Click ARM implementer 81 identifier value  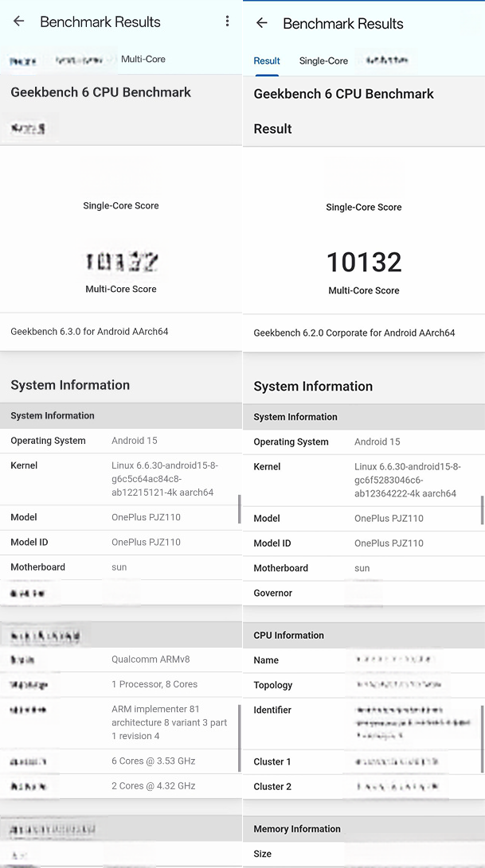tap(169, 722)
